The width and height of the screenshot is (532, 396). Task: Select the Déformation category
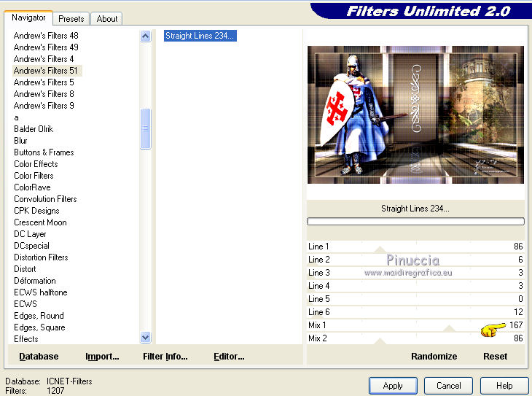pos(35,281)
